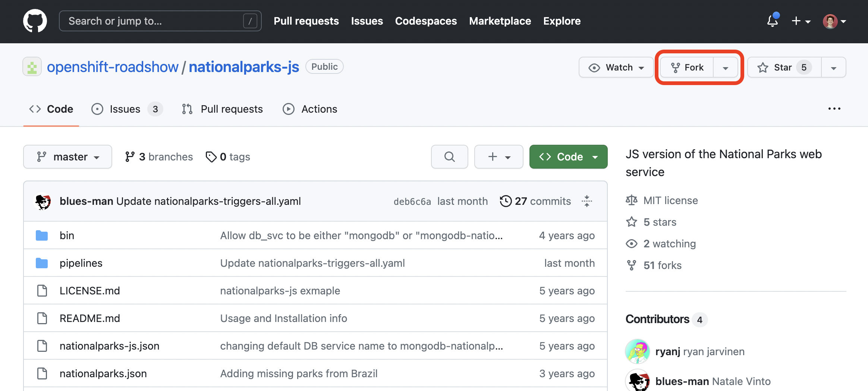Click blues-man avatar in latest commit
This screenshot has width=868, height=391.
pos(43,201)
